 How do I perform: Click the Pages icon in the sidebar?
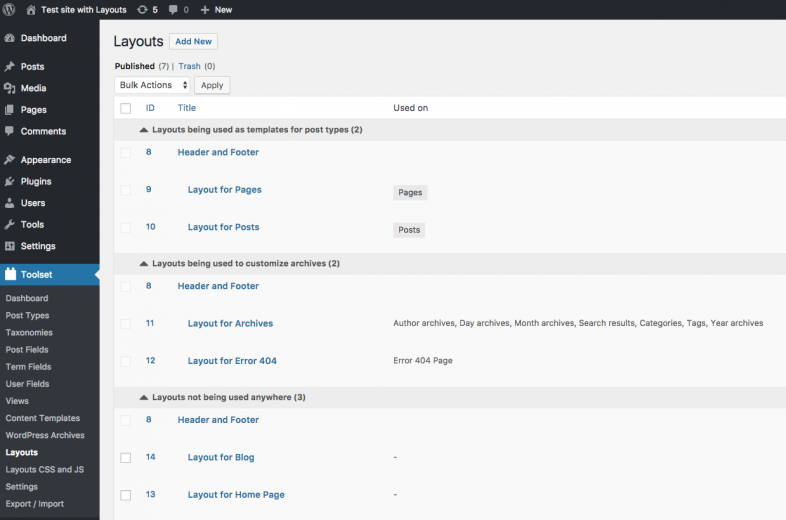10,110
